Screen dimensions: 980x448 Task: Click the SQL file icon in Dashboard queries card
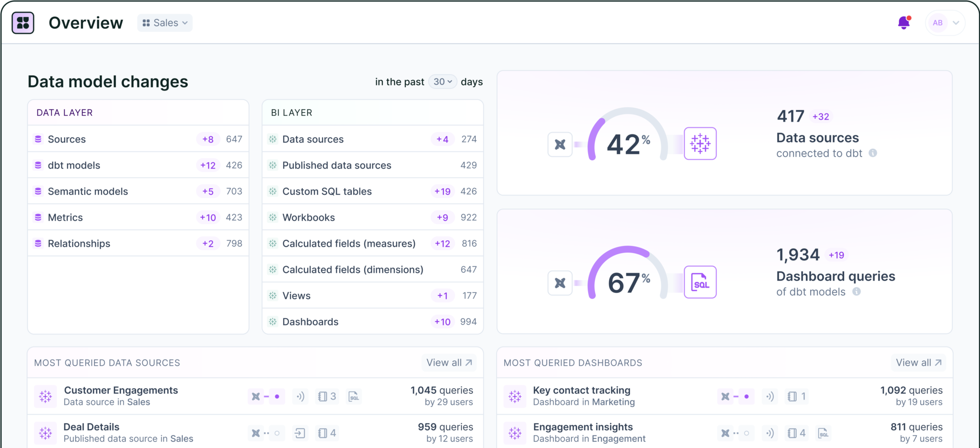tap(700, 282)
